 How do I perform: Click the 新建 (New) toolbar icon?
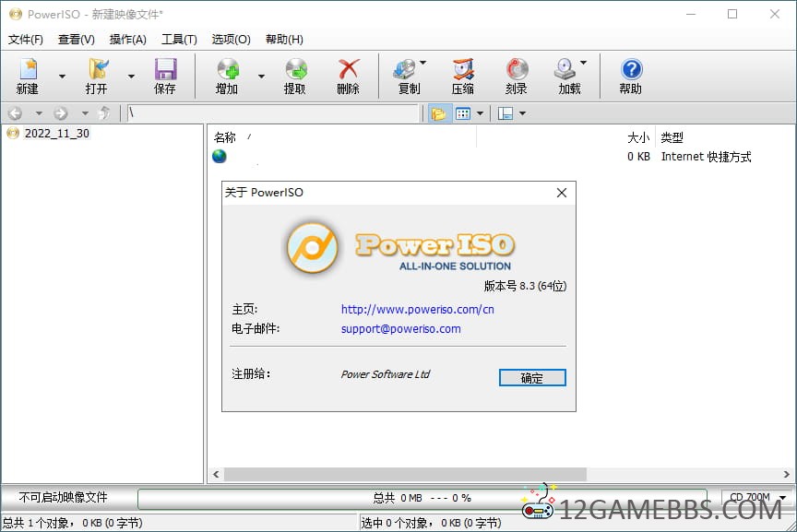tap(28, 70)
